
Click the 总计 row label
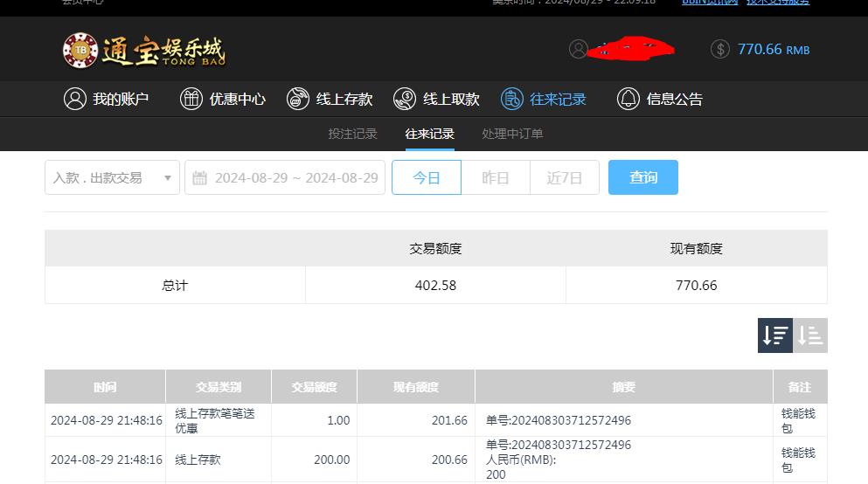tap(175, 286)
